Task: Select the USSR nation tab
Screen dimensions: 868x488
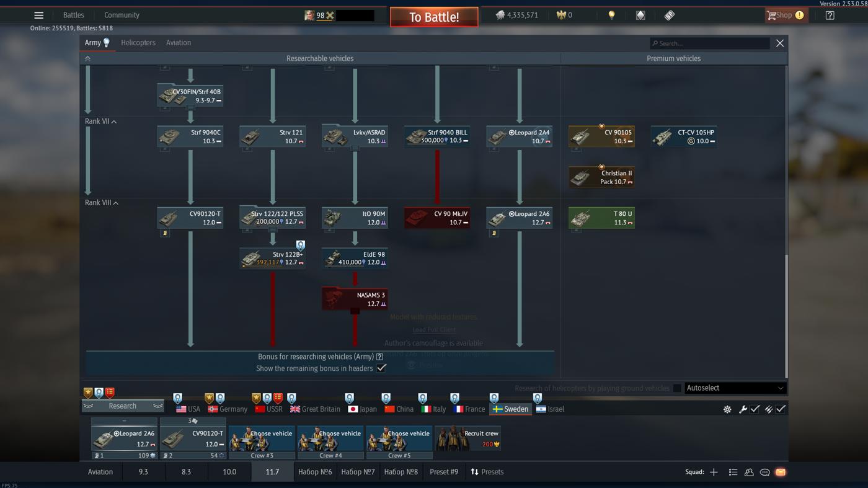Action: (x=268, y=409)
